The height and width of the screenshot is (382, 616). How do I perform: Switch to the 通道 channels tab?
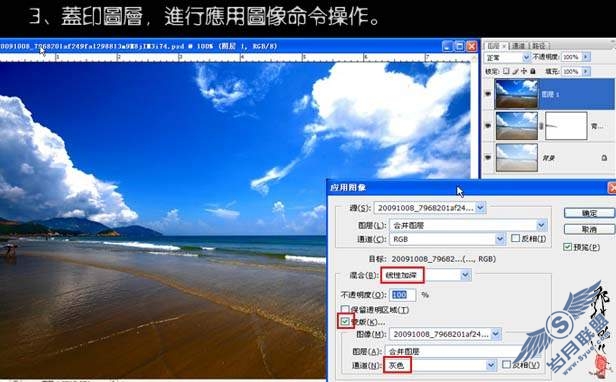click(x=518, y=46)
